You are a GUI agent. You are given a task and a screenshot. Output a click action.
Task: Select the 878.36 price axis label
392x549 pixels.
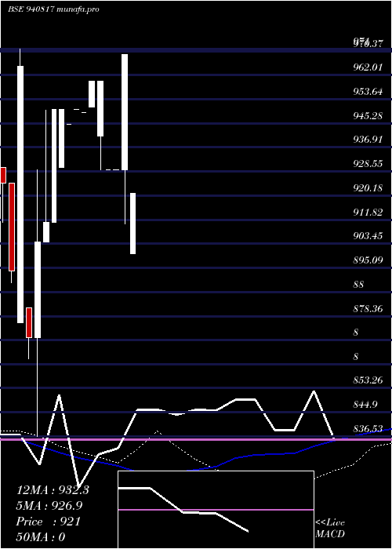click(x=368, y=309)
